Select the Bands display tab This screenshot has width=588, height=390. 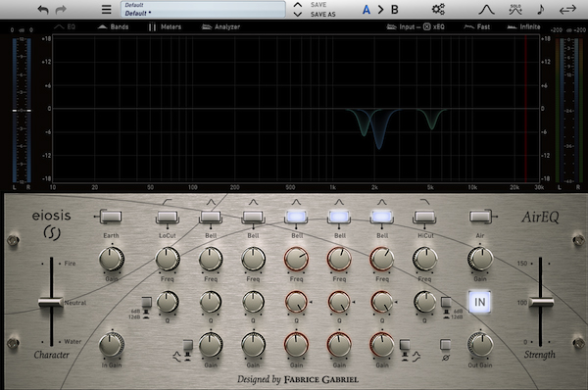pos(113,27)
